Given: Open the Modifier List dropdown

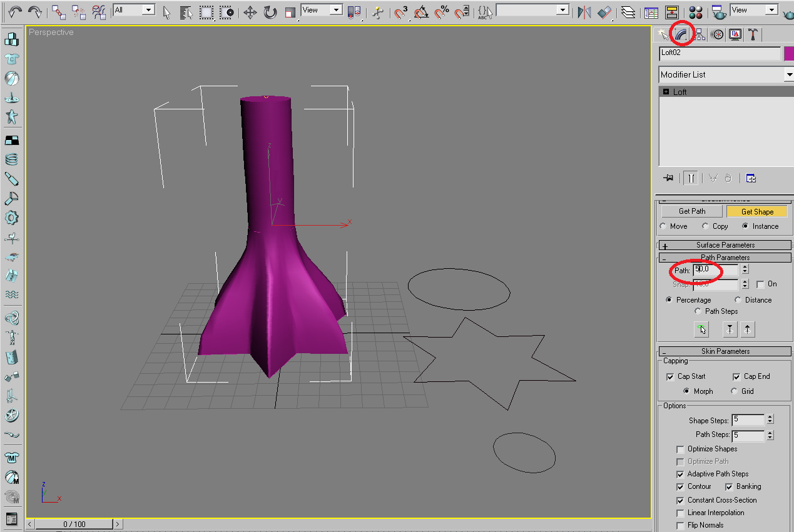Looking at the screenshot, I should point(726,74).
